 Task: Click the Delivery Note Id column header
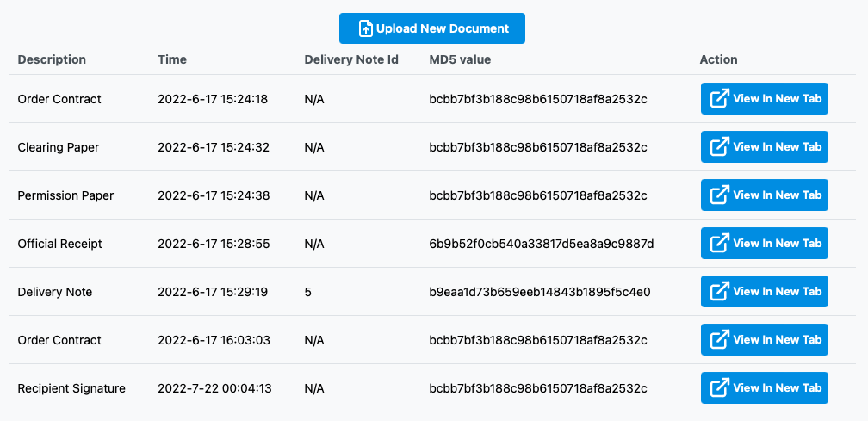pyautogui.click(x=351, y=59)
